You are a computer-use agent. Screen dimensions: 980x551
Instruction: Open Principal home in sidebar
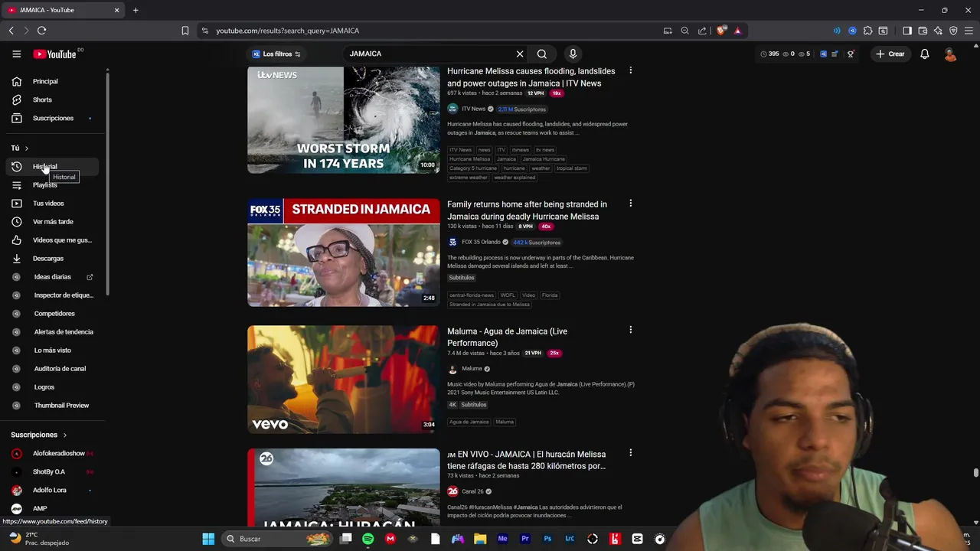click(x=54, y=81)
